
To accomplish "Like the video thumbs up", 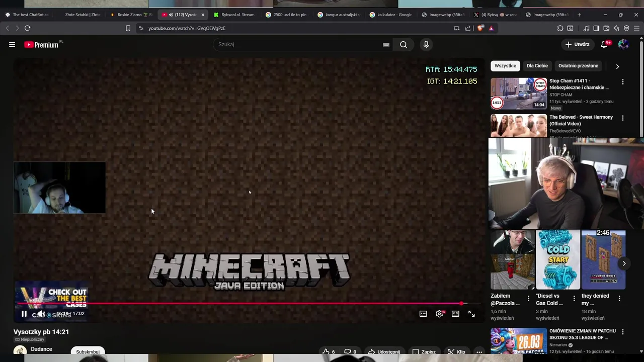I will coord(329,352).
